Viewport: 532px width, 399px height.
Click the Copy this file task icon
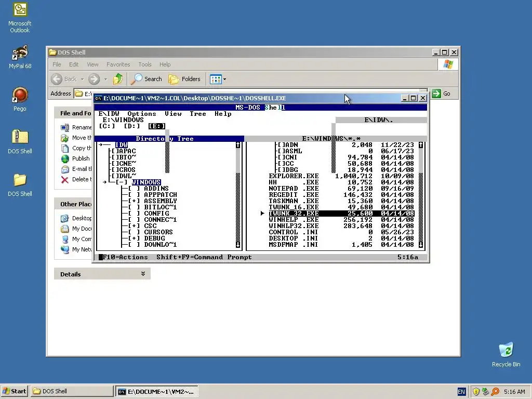[x=65, y=148]
